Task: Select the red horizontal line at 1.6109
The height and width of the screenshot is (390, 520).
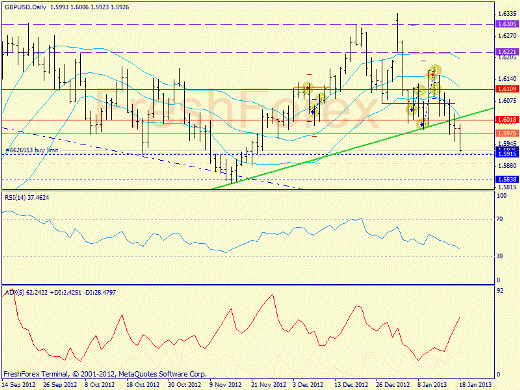Action: click(x=248, y=89)
